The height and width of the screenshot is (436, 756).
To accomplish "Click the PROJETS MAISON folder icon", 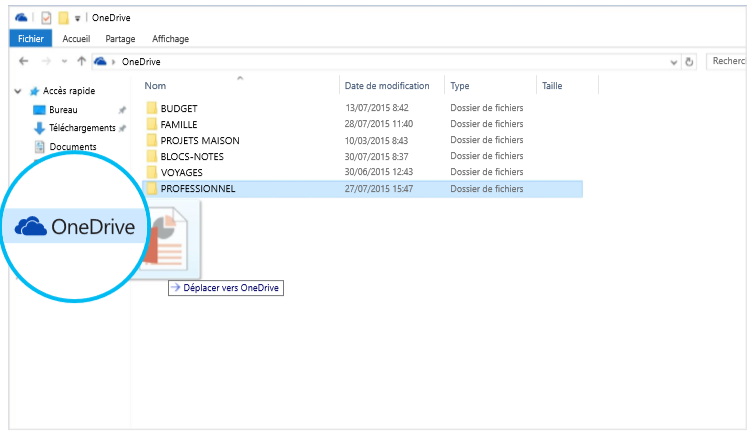I will pyautogui.click(x=151, y=140).
